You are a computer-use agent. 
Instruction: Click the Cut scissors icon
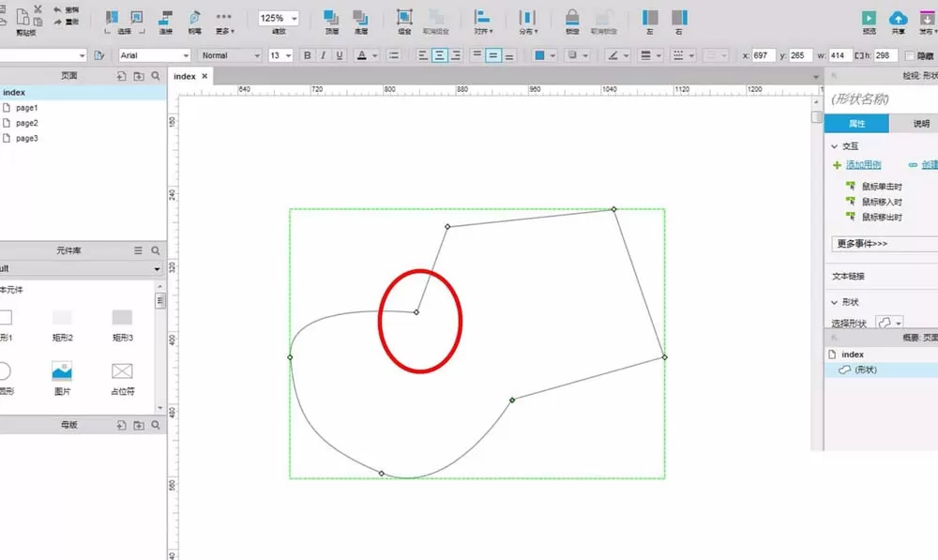[38, 9]
